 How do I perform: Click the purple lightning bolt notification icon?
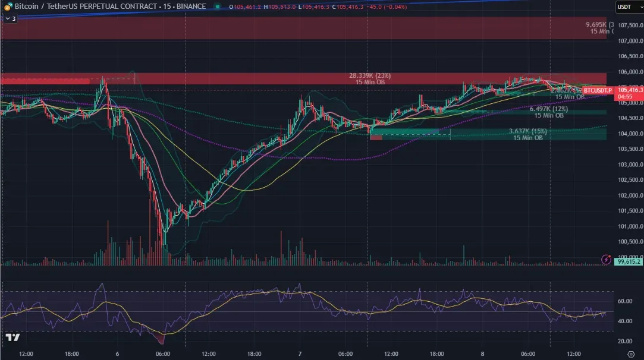(x=606, y=260)
